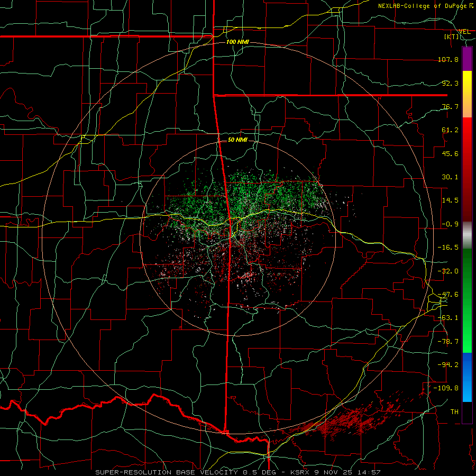Click the 30.1 velocity scale value

point(450,177)
